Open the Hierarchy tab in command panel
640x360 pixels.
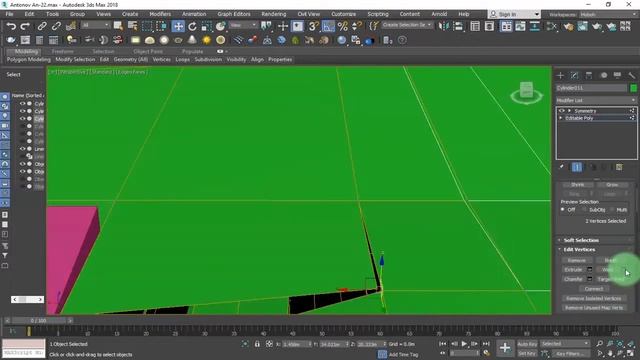(x=589, y=76)
